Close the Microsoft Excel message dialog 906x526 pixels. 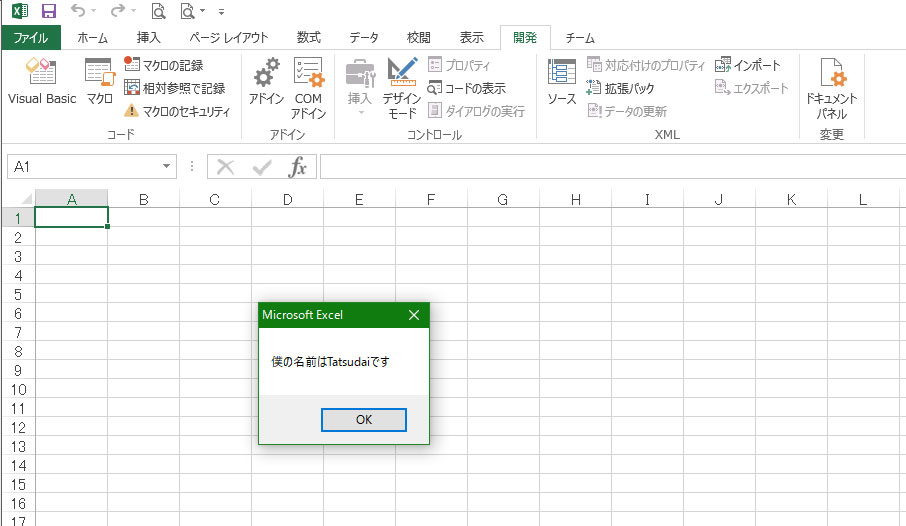415,315
